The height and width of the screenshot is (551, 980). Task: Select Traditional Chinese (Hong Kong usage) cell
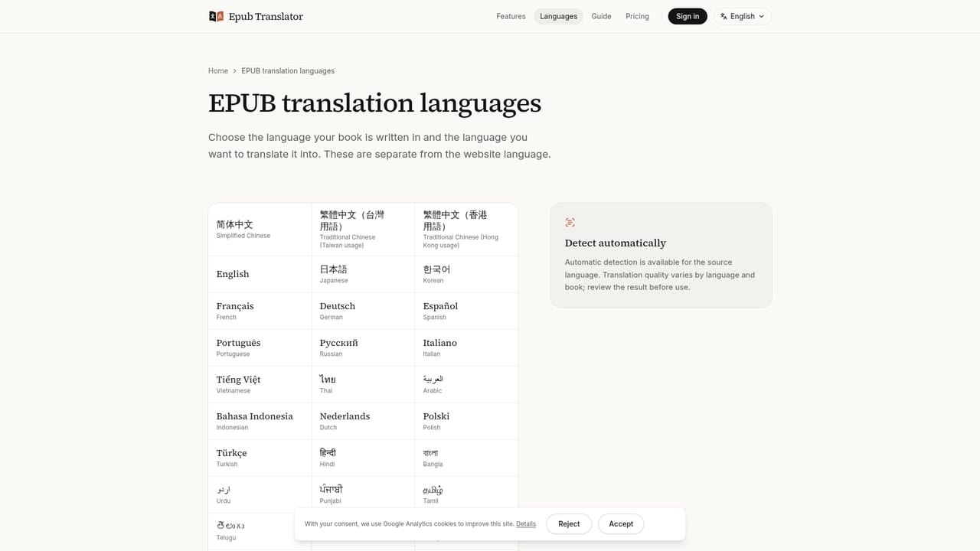tap(466, 230)
